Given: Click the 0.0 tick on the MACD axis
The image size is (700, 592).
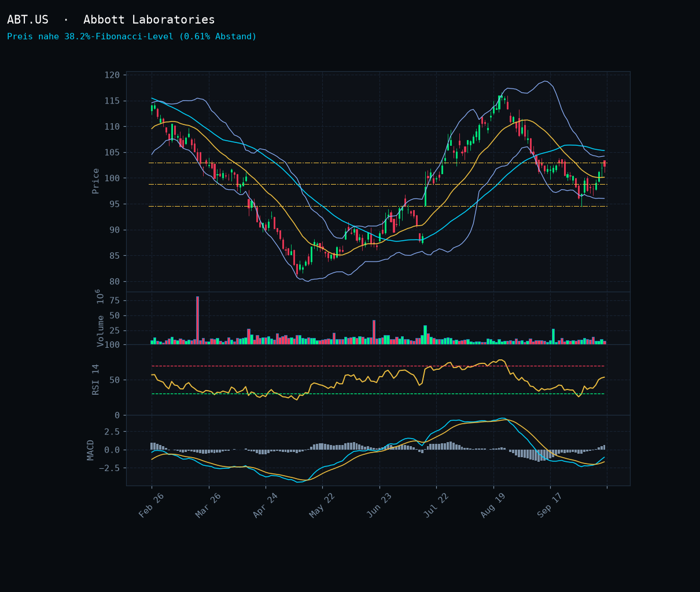Looking at the screenshot, I should click(112, 450).
